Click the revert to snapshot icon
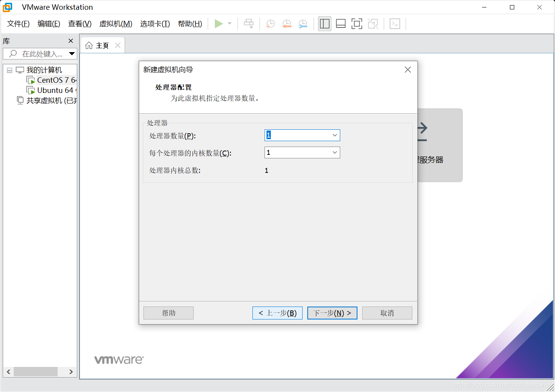 (287, 24)
